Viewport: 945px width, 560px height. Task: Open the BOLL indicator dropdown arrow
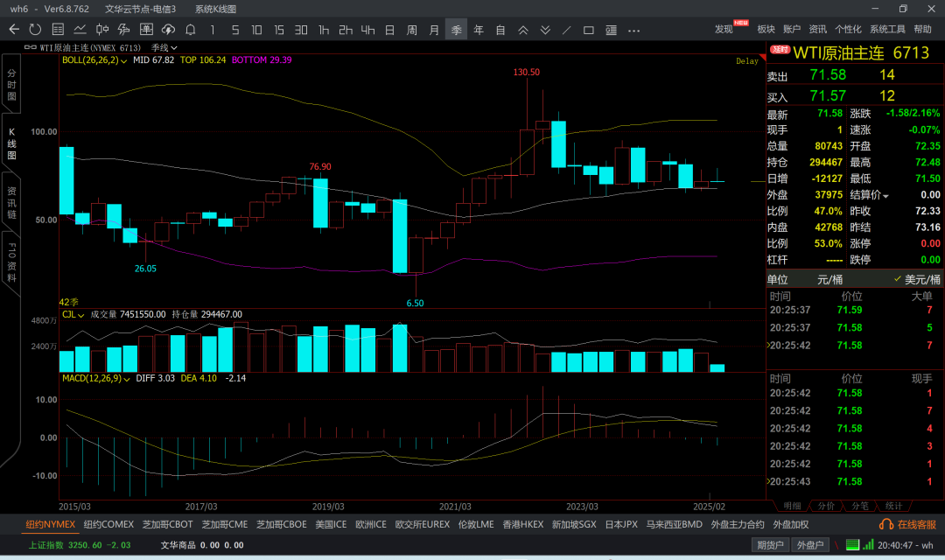[x=123, y=60]
